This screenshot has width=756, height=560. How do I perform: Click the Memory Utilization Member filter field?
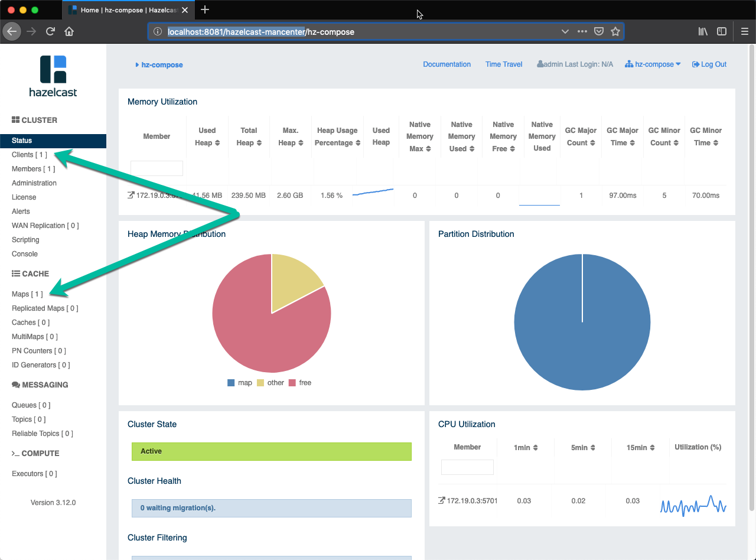pyautogui.click(x=157, y=168)
